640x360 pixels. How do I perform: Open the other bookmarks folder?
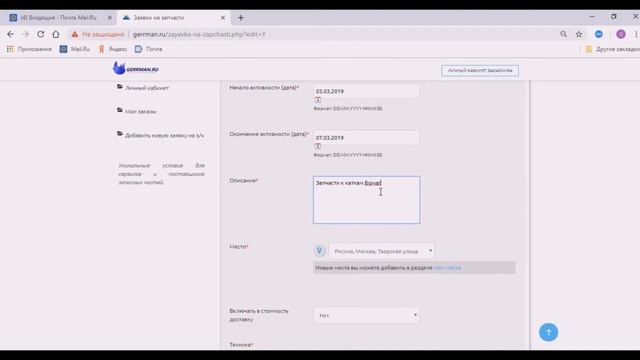pyautogui.click(x=612, y=49)
